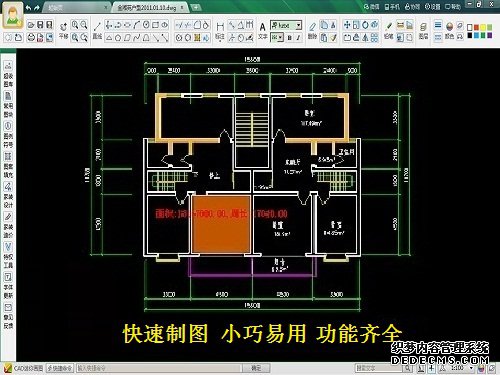
Task: Click the move cross-arrows tool
Action: pyautogui.click(x=347, y=25)
